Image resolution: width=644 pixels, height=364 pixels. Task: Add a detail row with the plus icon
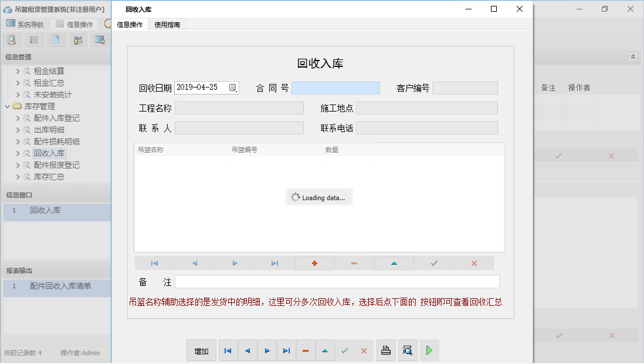[x=314, y=263]
